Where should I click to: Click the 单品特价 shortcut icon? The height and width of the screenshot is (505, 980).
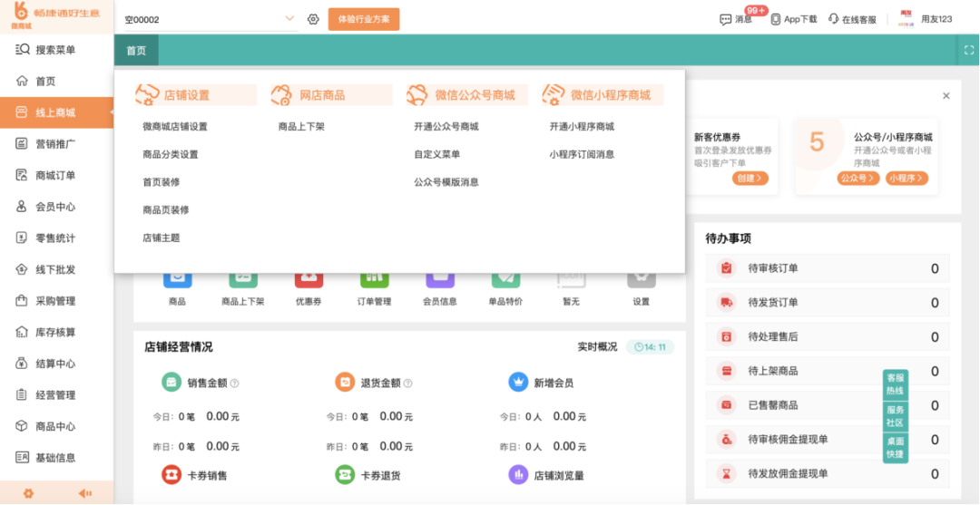point(505,279)
